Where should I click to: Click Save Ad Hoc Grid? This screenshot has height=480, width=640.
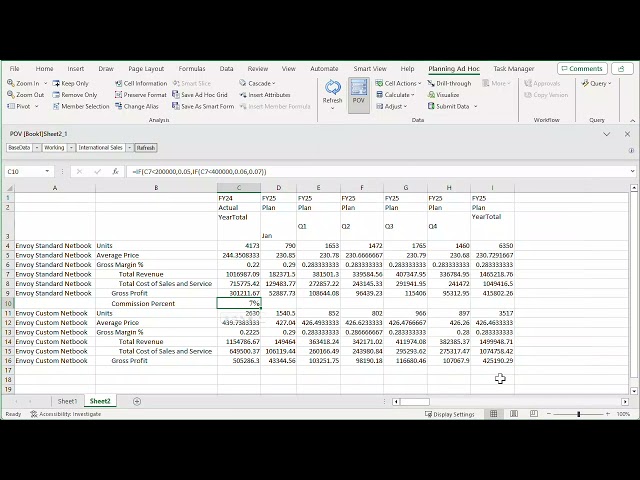click(200, 95)
